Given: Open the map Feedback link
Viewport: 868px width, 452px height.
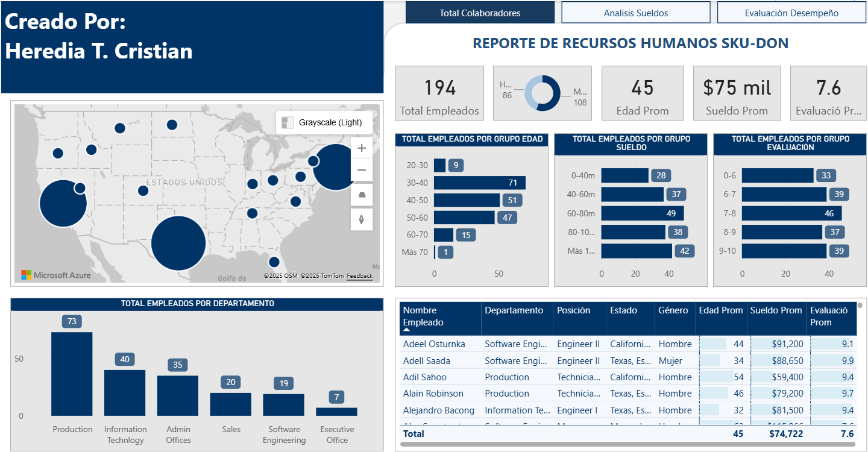Looking at the screenshot, I should (359, 276).
